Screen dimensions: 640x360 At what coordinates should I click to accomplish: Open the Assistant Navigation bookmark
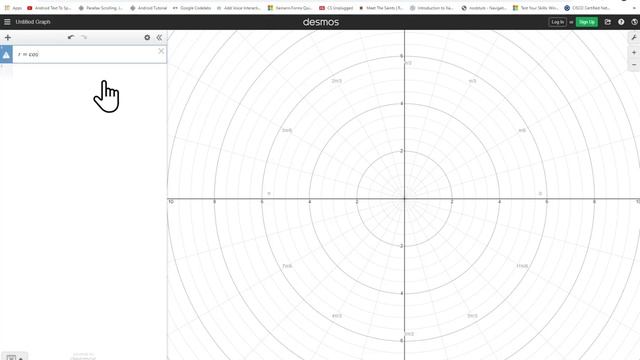(483, 8)
